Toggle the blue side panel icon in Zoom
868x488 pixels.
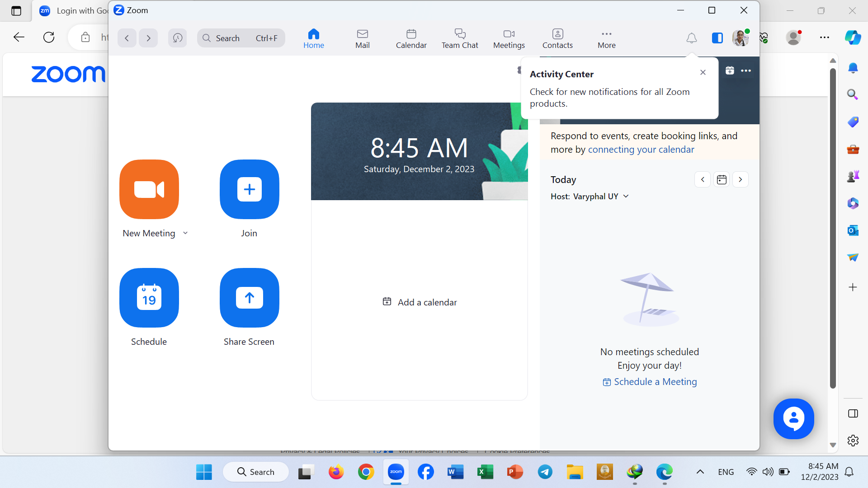point(717,38)
